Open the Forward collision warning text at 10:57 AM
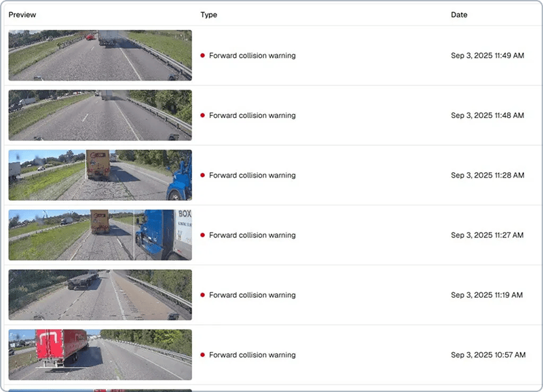Screen dimensions: 543x392 pyautogui.click(x=252, y=355)
